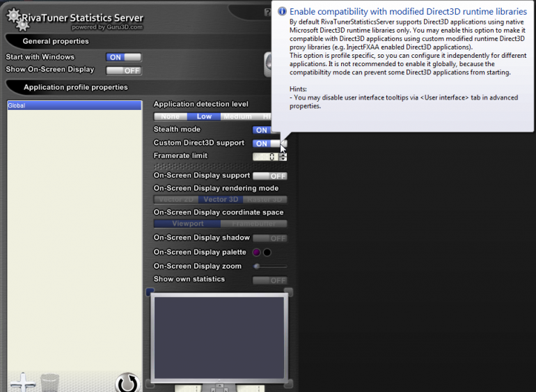
Task: Toggle Show On-Screen Display switch
Action: (124, 70)
